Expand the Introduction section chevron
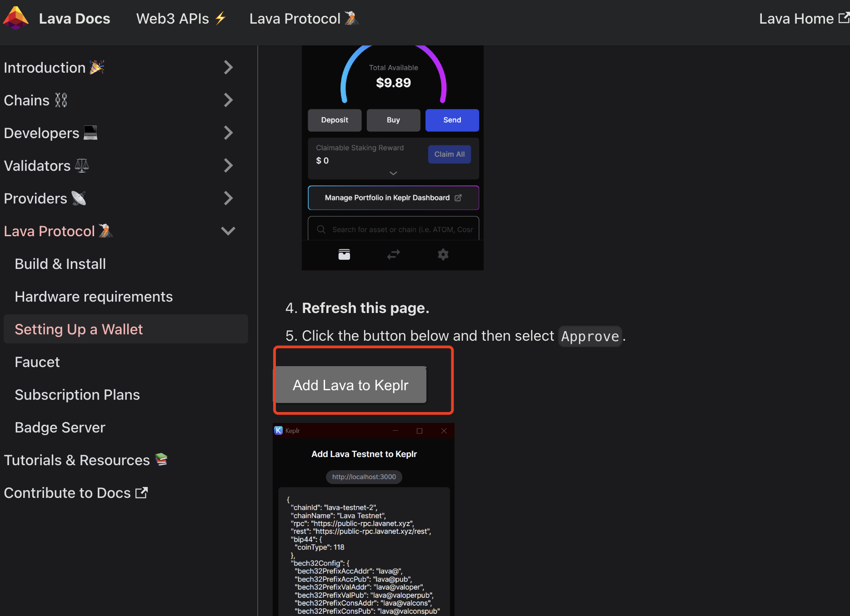Screen dimensions: 850x616 [228, 68]
